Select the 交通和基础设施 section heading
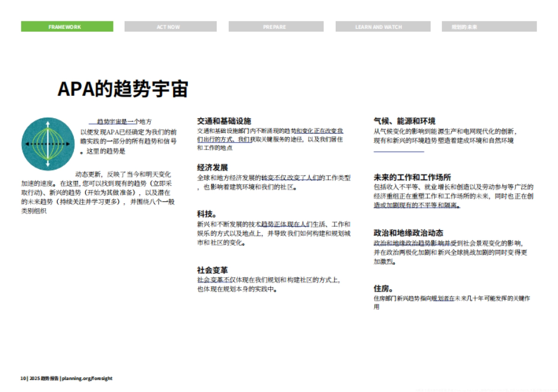The image size is (558, 392). [x=223, y=120]
